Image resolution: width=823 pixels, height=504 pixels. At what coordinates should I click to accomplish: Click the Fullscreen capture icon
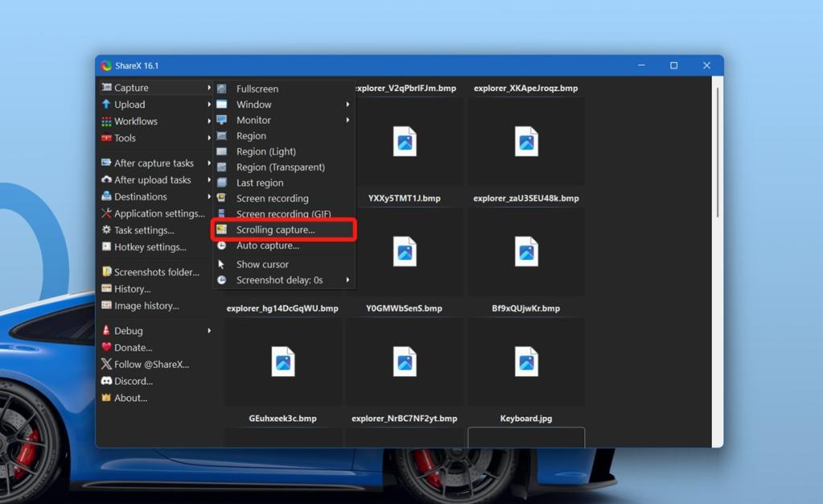click(x=220, y=88)
